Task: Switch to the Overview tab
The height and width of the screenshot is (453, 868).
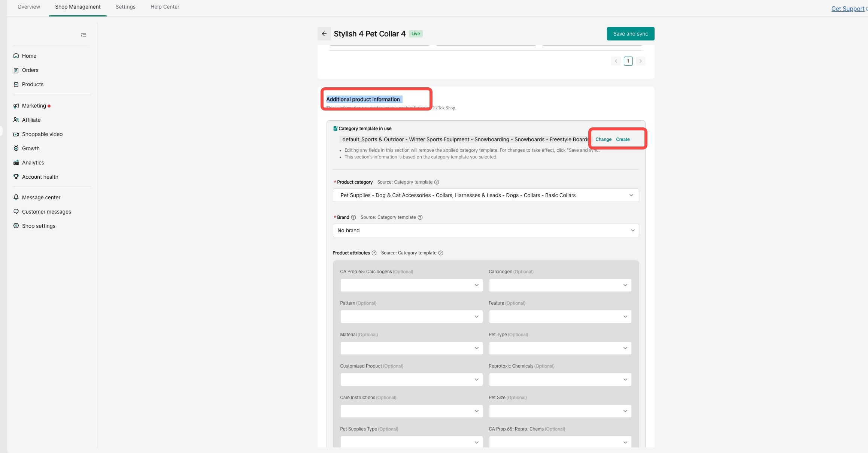Action: (x=29, y=7)
